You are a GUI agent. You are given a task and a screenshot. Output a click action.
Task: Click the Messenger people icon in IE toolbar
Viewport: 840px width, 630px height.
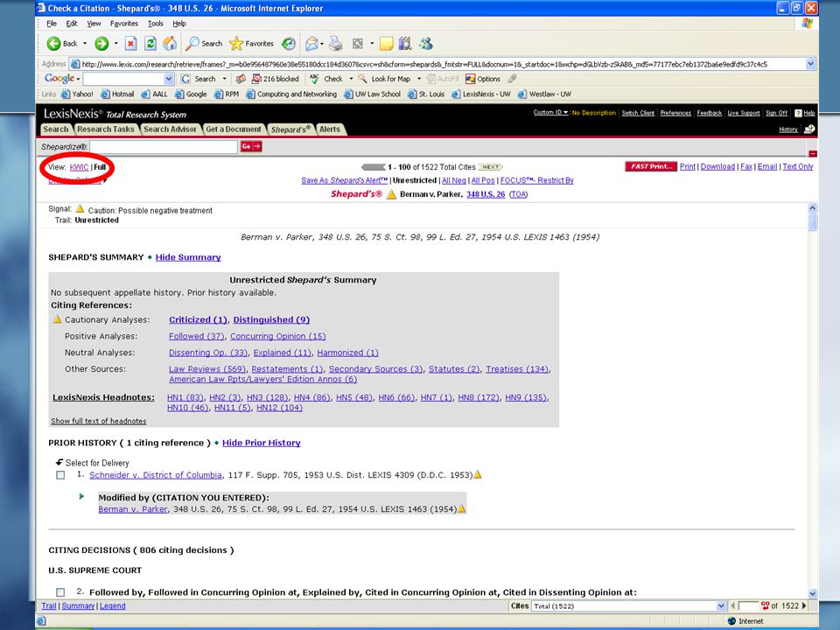click(x=426, y=44)
